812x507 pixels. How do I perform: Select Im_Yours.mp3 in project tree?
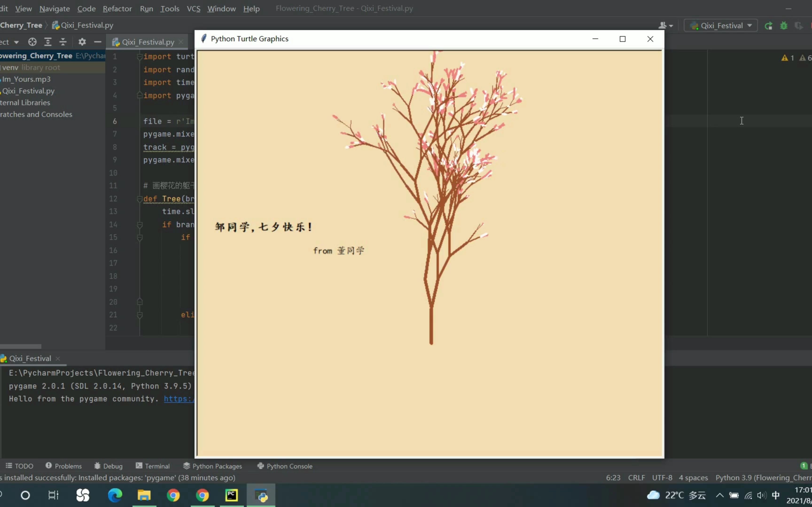(x=27, y=79)
